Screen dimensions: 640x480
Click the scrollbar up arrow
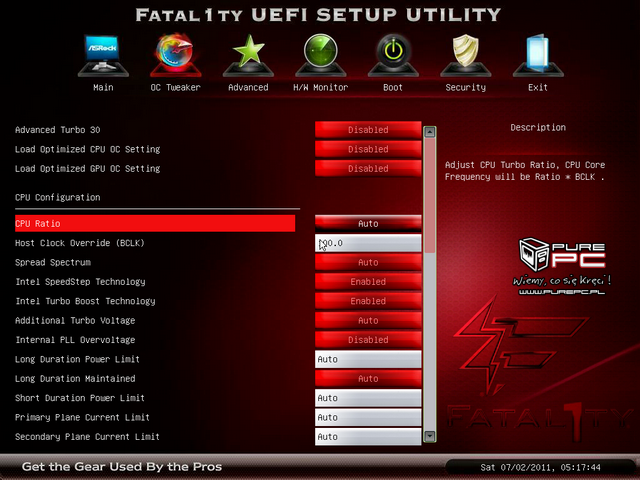[x=430, y=132]
